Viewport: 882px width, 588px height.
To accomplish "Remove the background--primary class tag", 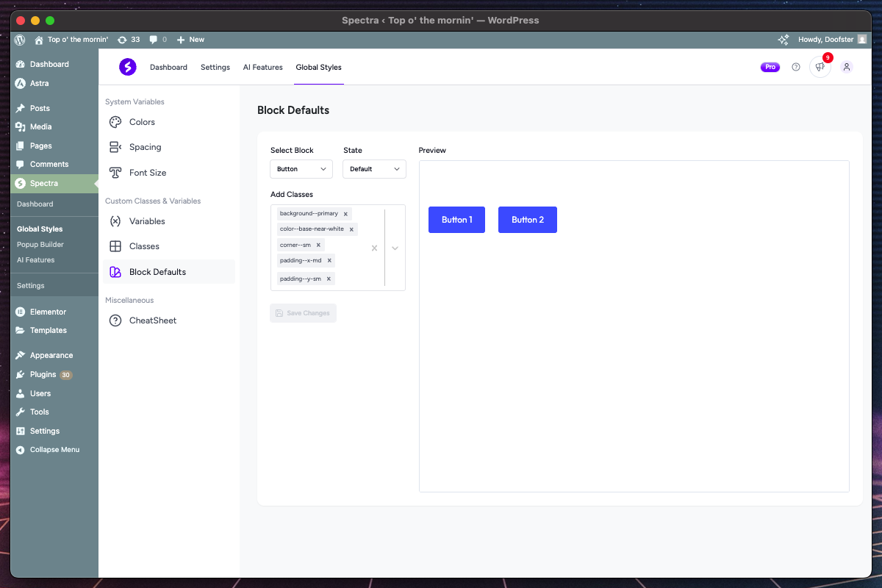I will (x=345, y=214).
